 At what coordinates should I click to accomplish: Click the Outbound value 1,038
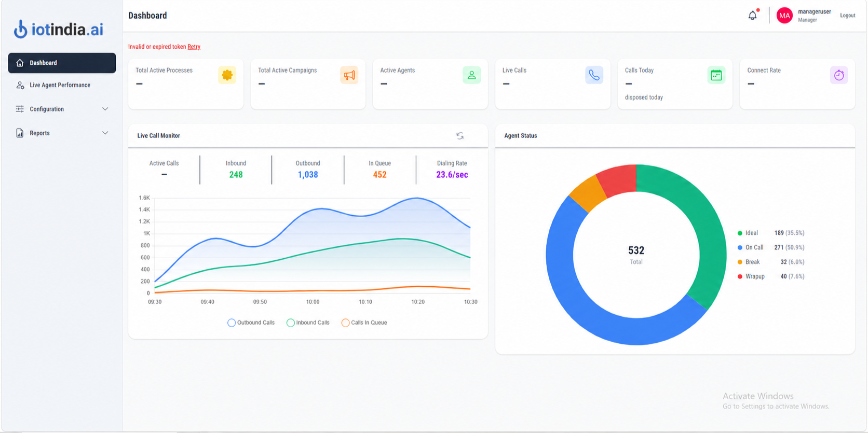click(308, 175)
